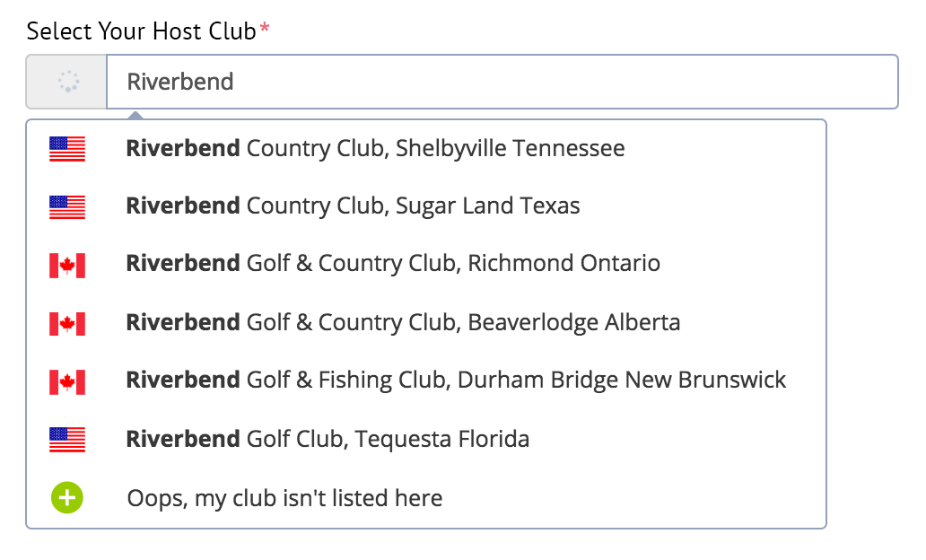The width and height of the screenshot is (926, 560).
Task: Click the red required asterisk
Action: (265, 27)
